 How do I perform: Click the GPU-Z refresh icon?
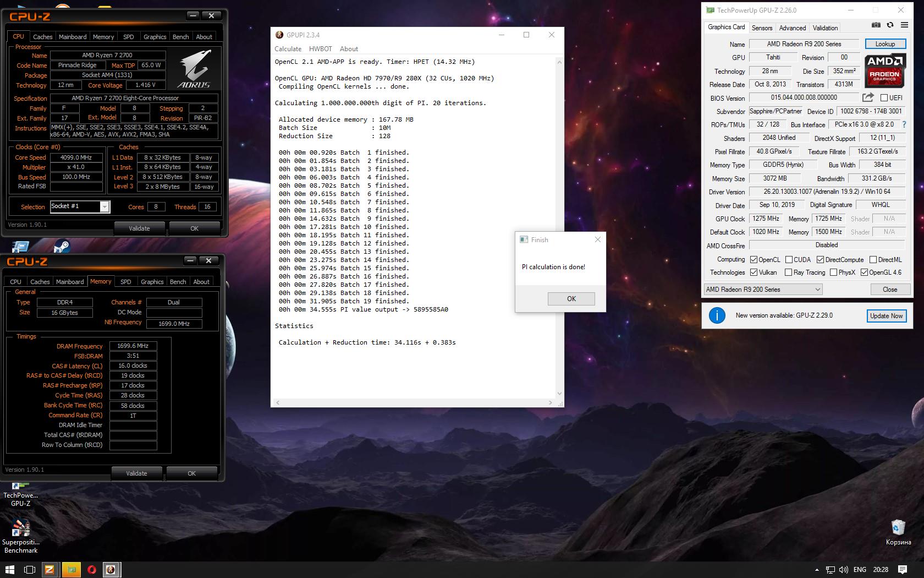point(890,25)
